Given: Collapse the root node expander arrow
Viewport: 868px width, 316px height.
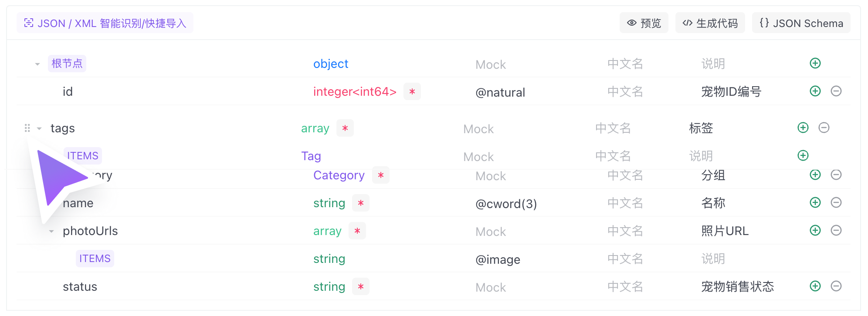Looking at the screenshot, I should pyautogui.click(x=37, y=64).
